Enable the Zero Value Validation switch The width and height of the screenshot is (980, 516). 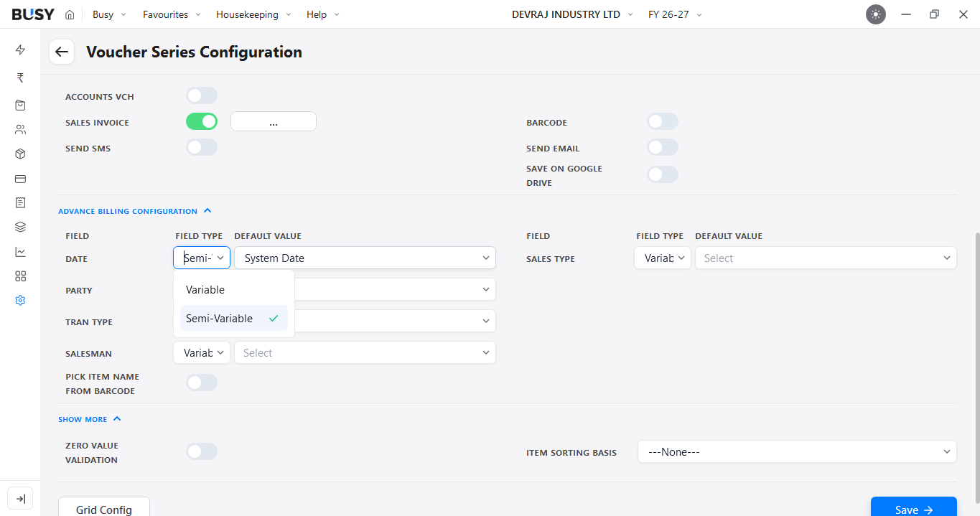(202, 451)
